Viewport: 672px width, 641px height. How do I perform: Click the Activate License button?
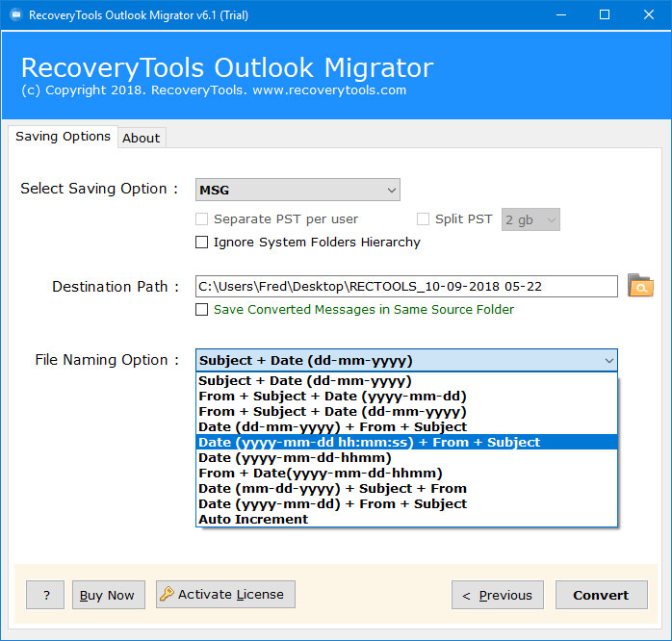click(x=225, y=594)
